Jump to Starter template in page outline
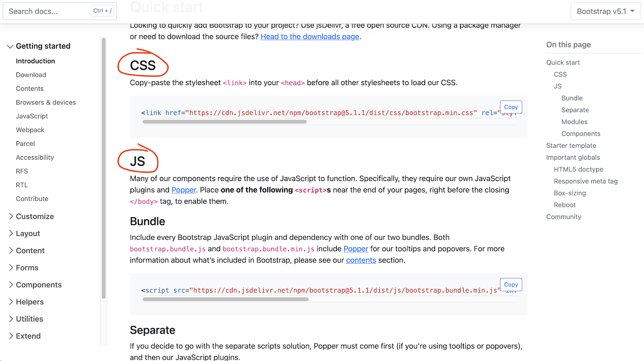 571,146
